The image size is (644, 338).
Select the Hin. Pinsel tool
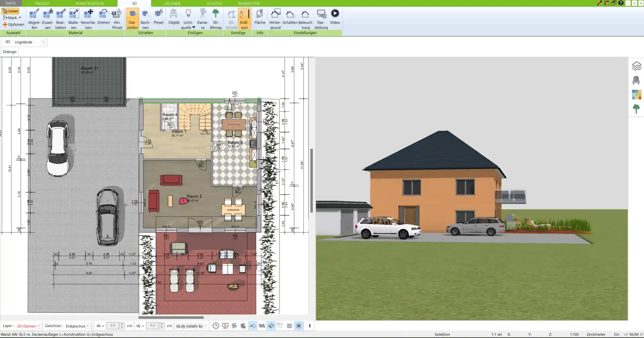117,19
